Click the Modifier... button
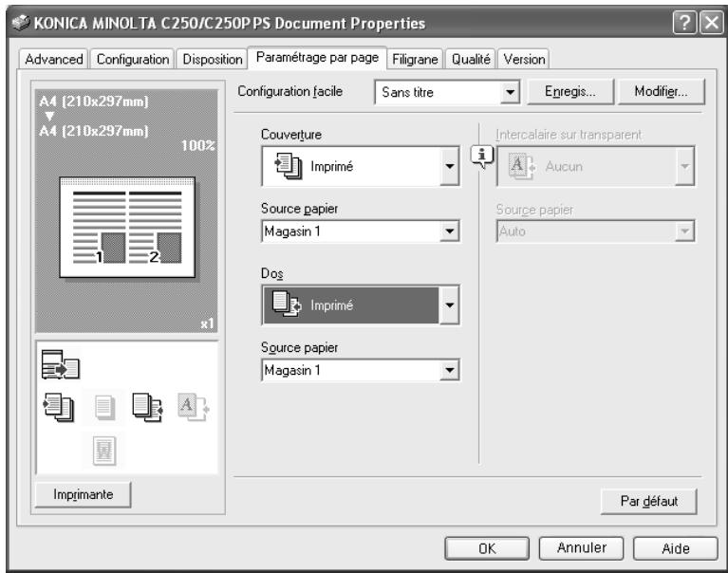This screenshot has width=728, height=573. click(662, 91)
